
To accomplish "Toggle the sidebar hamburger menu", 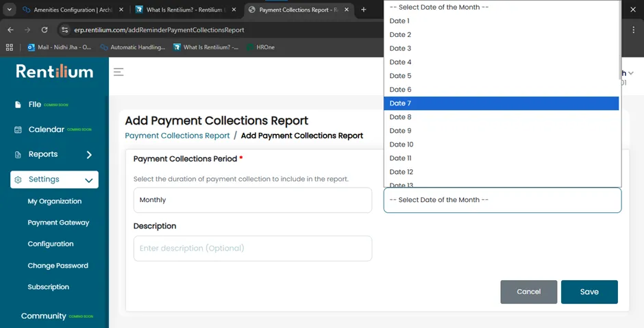I will [x=119, y=73].
